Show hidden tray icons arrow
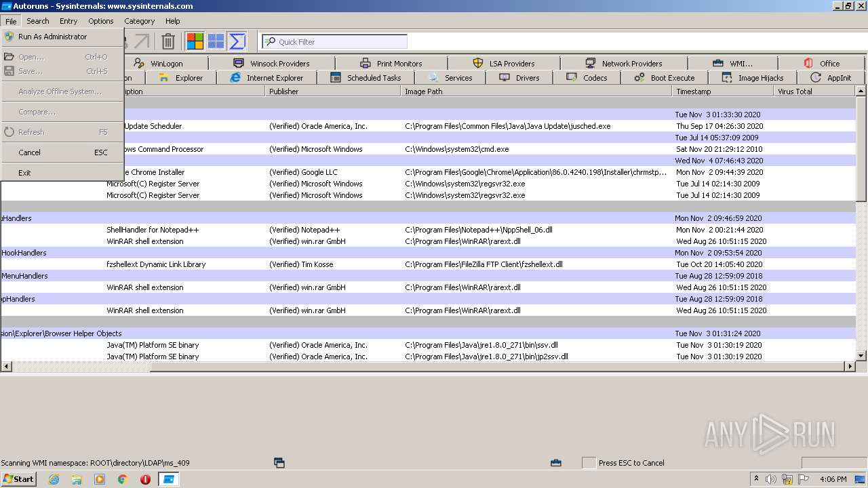 tap(757, 479)
